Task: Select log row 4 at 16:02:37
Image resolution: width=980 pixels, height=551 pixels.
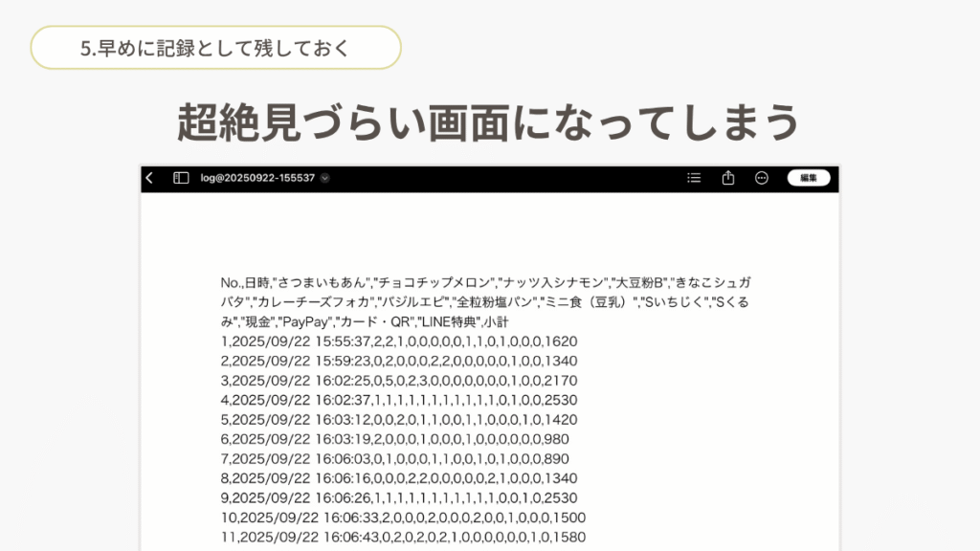Action: pos(399,400)
